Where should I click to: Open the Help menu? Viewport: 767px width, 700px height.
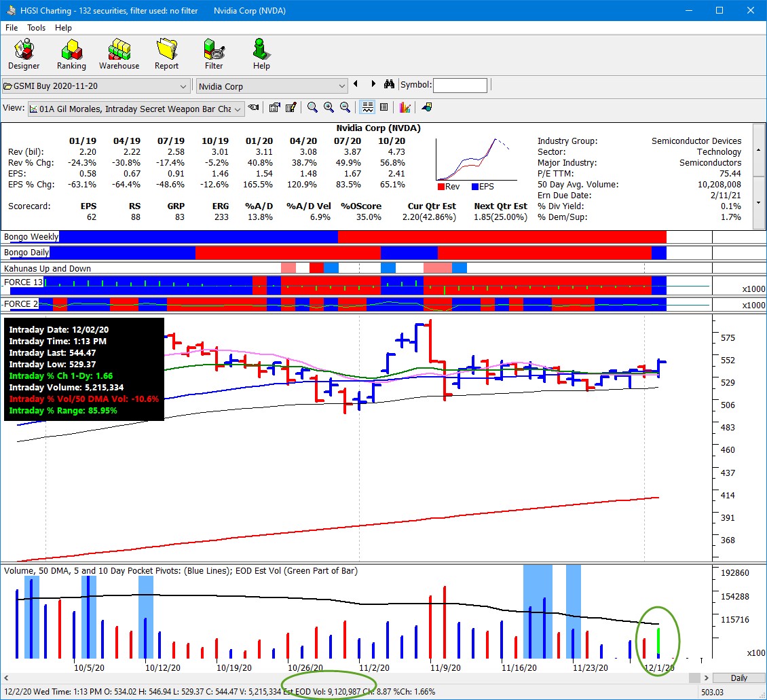pyautogui.click(x=63, y=28)
